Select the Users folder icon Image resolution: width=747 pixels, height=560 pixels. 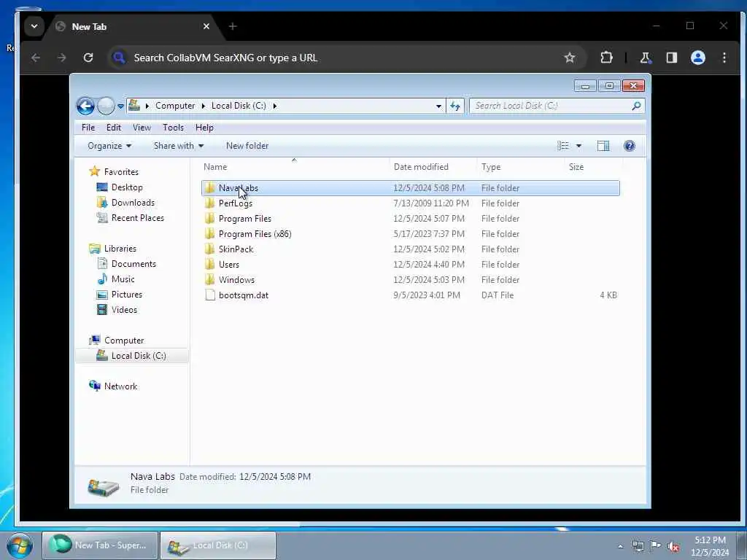(209, 264)
